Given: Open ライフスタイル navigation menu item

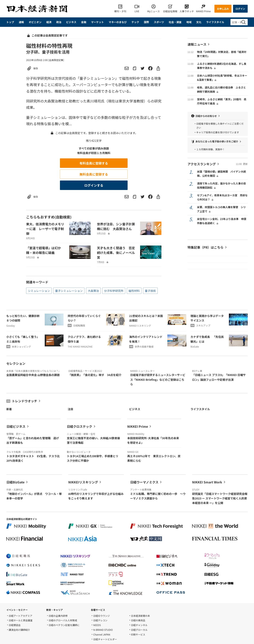Looking at the screenshot, I should (x=215, y=22).
